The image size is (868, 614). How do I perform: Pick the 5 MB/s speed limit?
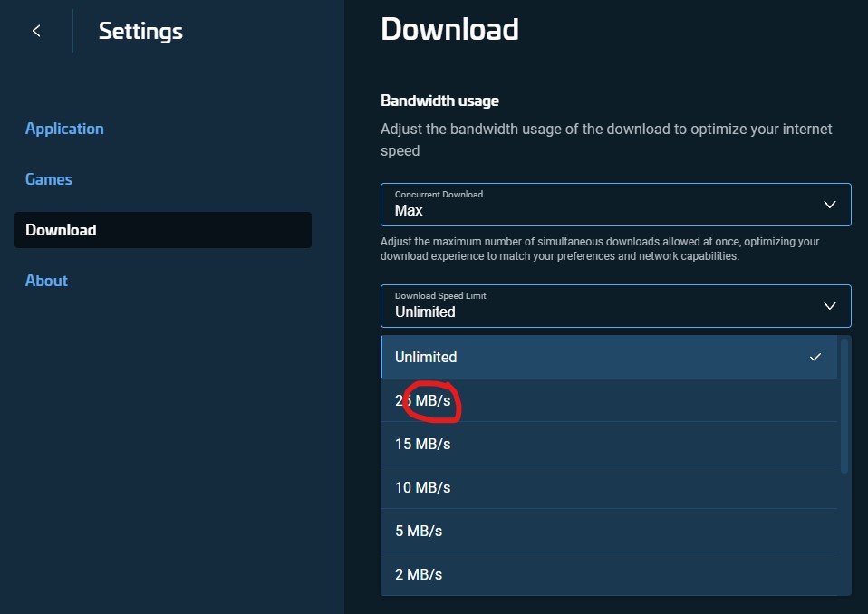click(x=419, y=530)
